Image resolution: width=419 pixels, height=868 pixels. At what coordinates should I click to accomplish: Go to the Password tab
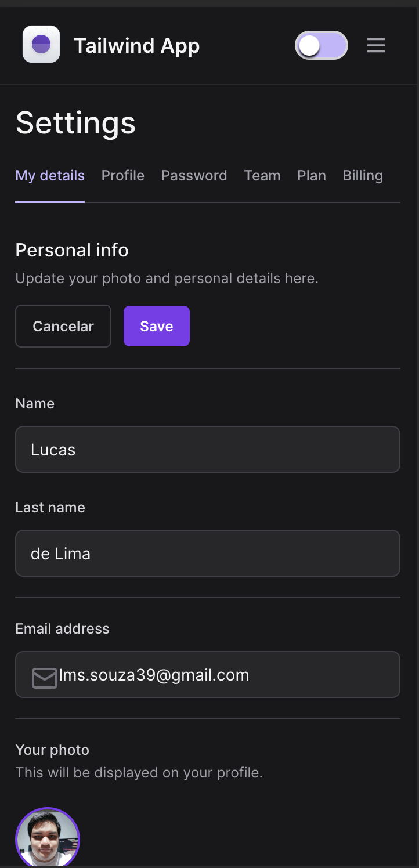pos(194,176)
